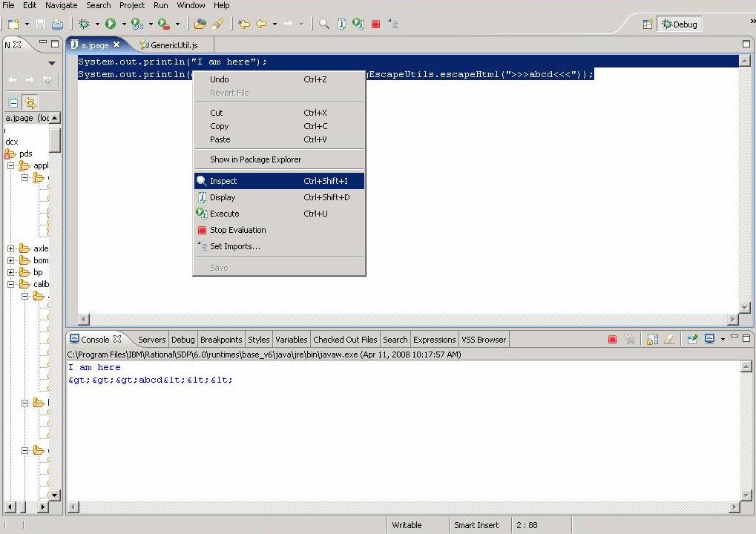
Task: Click Display Selected Console monitor icon
Action: click(x=710, y=339)
